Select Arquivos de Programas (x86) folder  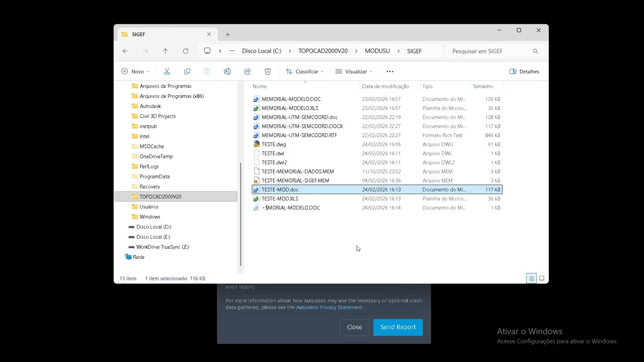pos(172,96)
